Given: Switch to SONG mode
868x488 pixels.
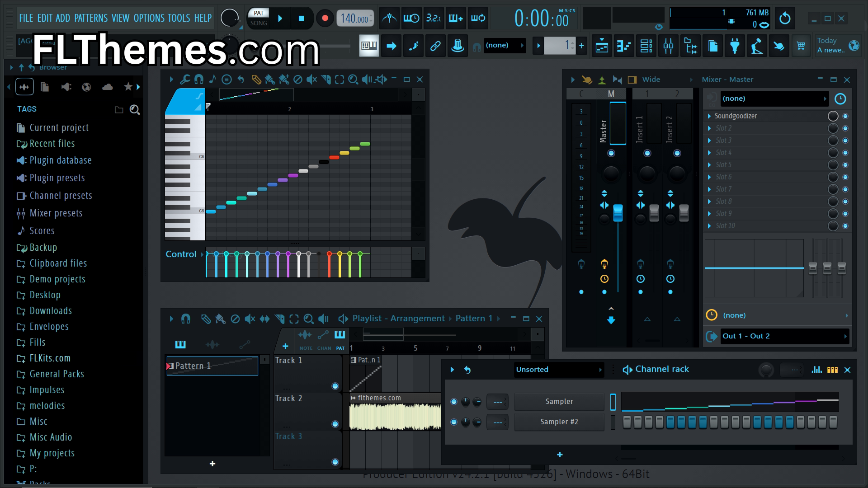Looking at the screenshot, I should point(259,23).
